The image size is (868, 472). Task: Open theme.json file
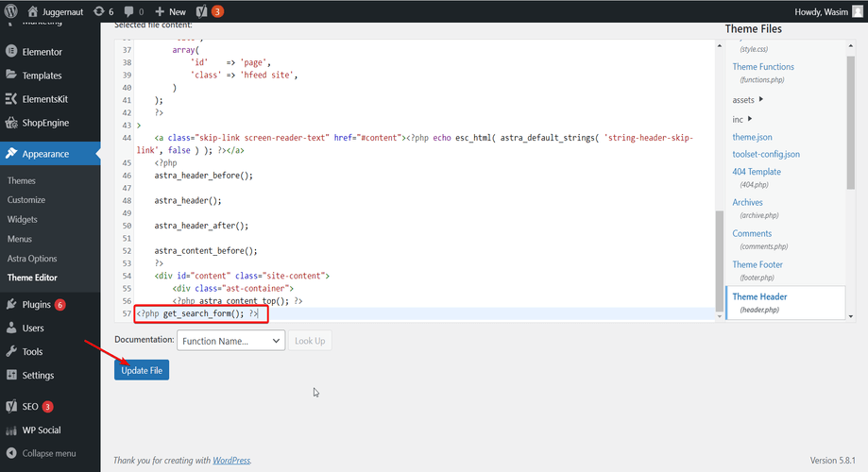pyautogui.click(x=752, y=137)
